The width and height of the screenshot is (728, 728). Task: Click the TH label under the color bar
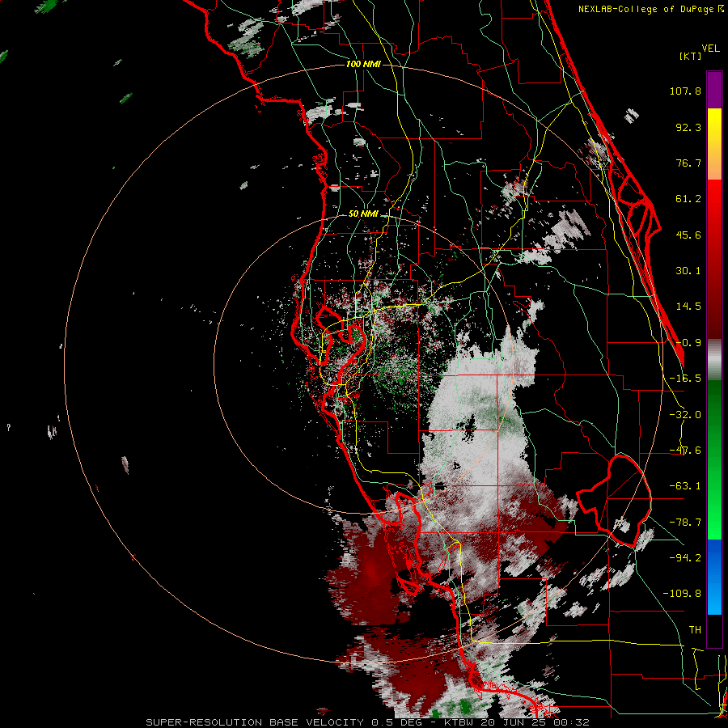pyautogui.click(x=695, y=630)
